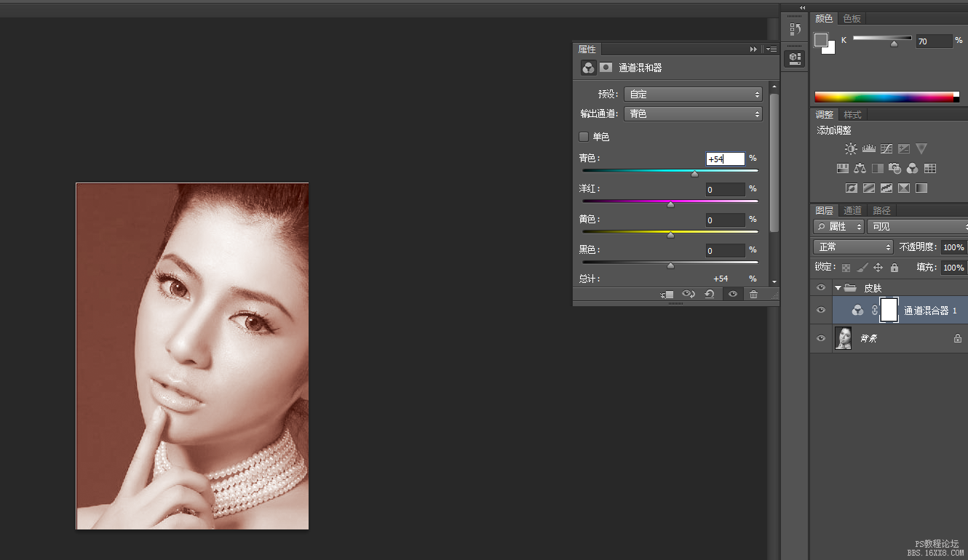Add a Vibrance adjustment
This screenshot has width=968, height=560.
tap(921, 148)
